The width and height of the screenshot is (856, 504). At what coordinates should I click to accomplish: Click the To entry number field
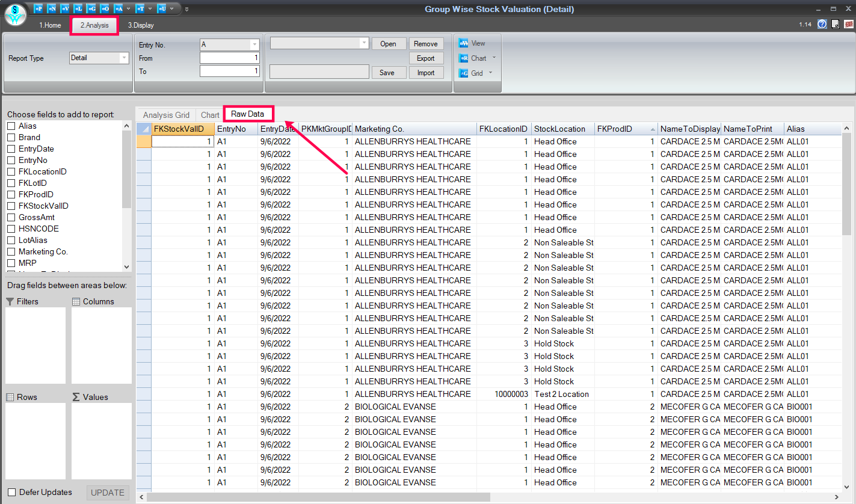click(229, 71)
